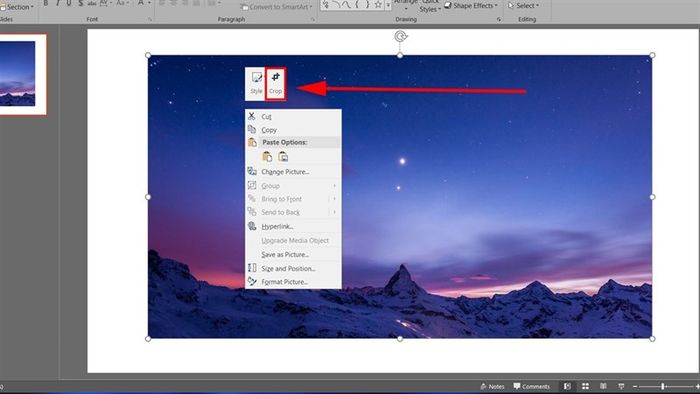700x394 pixels.
Task: Expand the Shape Effects dropdown
Action: pos(471,6)
